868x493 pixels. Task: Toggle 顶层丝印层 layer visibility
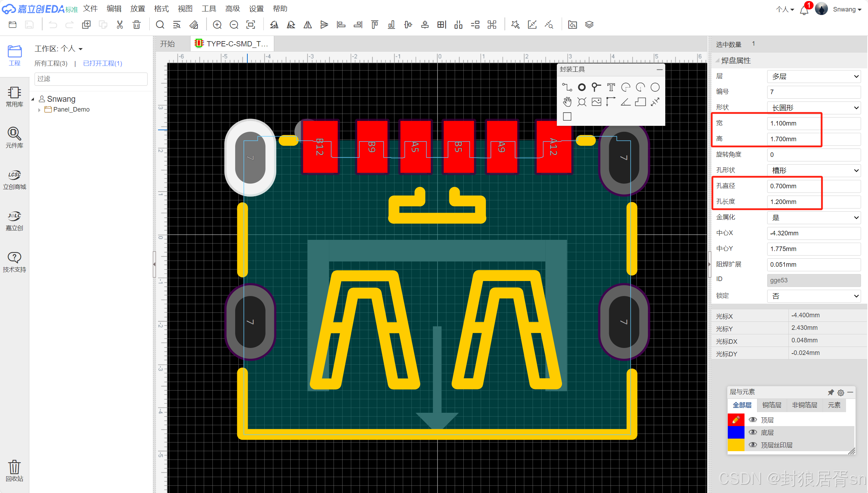click(753, 445)
